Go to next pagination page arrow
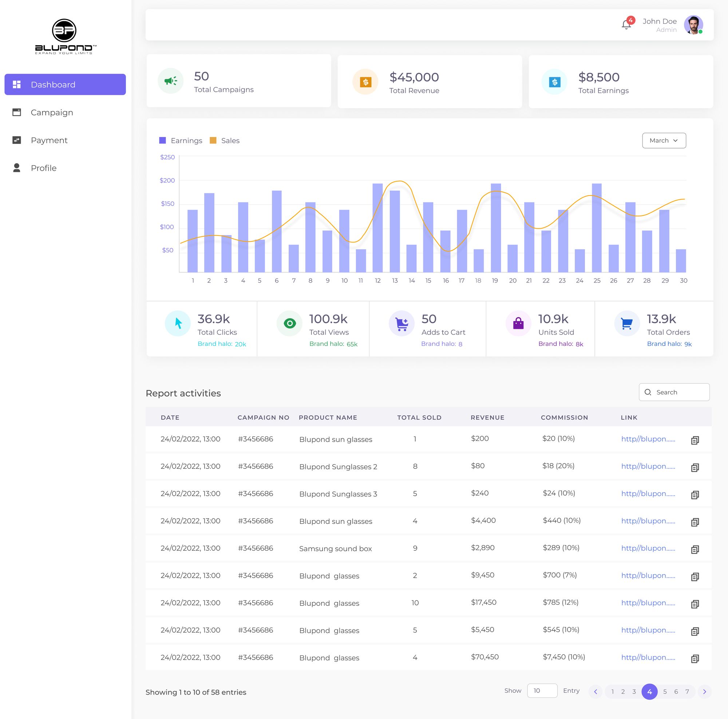Viewport: 728px width, 719px height. (704, 691)
